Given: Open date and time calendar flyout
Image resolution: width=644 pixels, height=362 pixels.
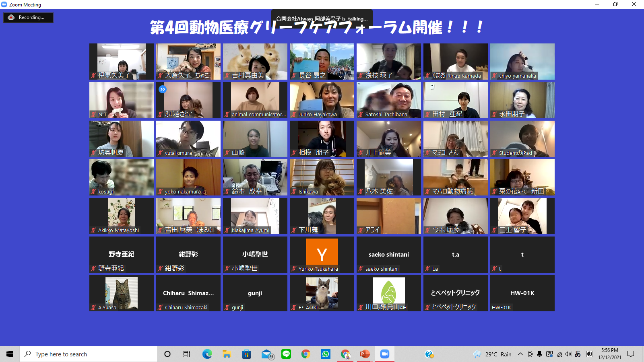Looking at the screenshot, I should click(x=609, y=354).
